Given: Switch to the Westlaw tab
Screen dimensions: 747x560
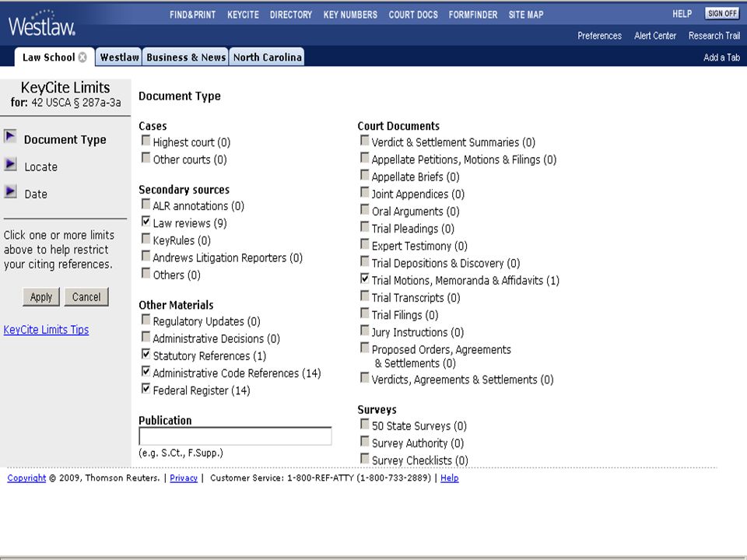Looking at the screenshot, I should click(x=119, y=57).
